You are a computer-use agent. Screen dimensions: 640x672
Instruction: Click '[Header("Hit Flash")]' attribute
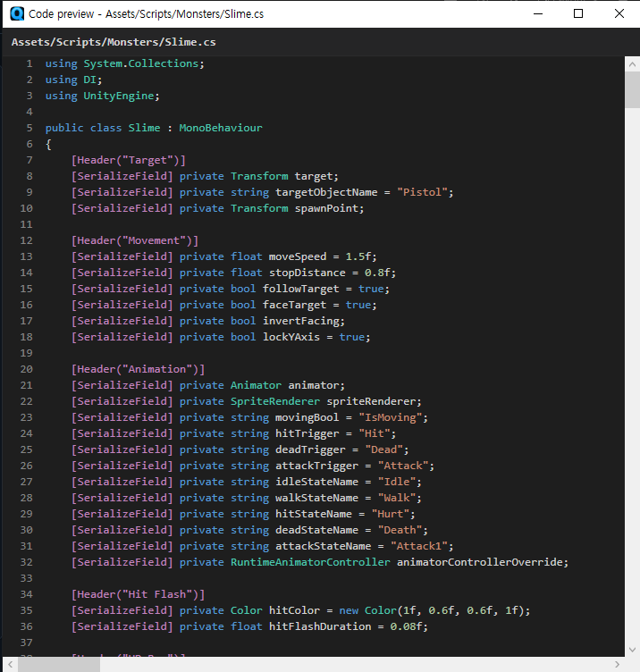coord(138,594)
